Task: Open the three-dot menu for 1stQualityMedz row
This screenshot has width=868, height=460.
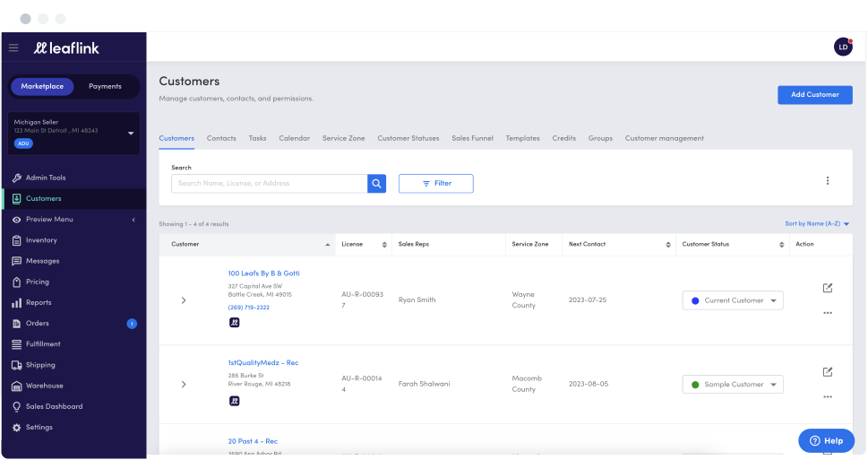Action: click(x=828, y=397)
